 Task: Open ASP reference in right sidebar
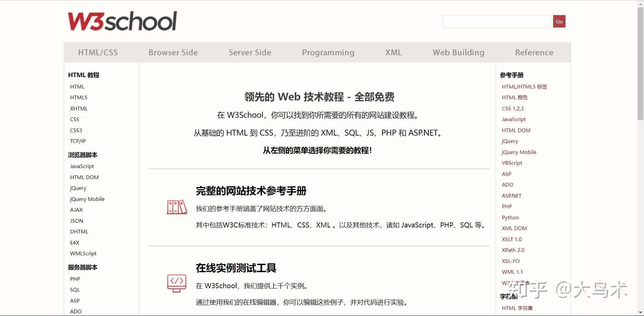coord(506,174)
